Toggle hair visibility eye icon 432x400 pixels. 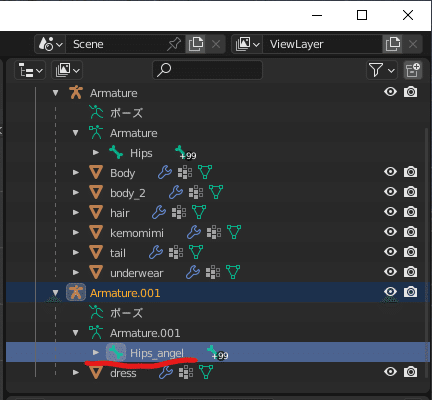click(390, 212)
